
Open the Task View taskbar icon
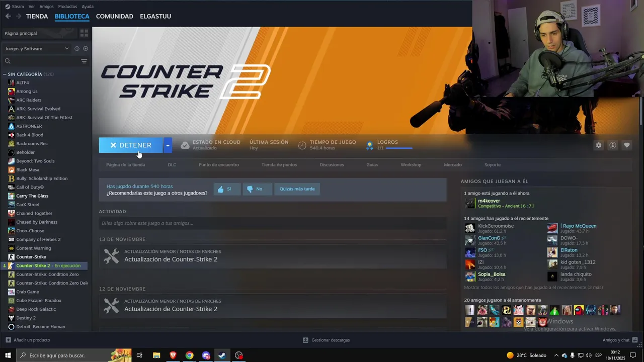pos(139,355)
